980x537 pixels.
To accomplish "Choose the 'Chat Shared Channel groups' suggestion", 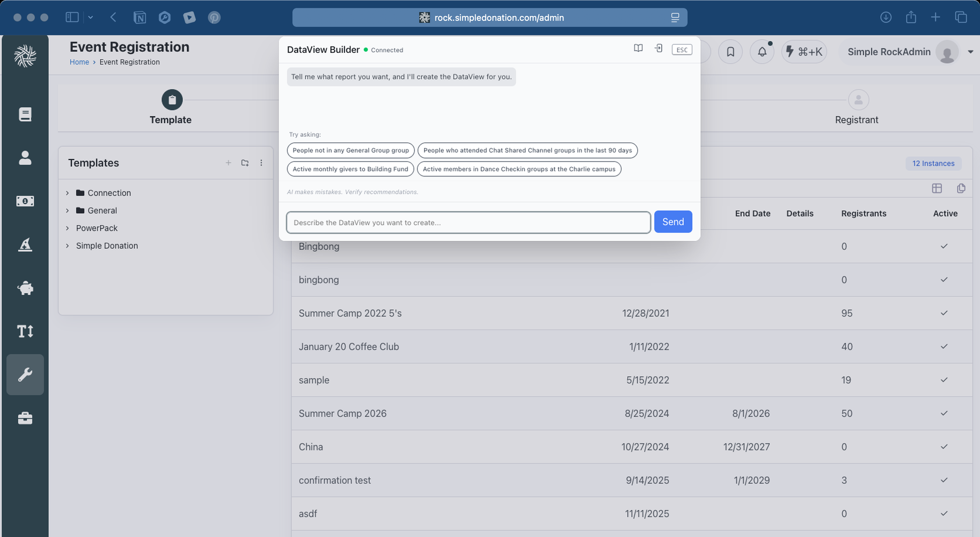I will [528, 150].
